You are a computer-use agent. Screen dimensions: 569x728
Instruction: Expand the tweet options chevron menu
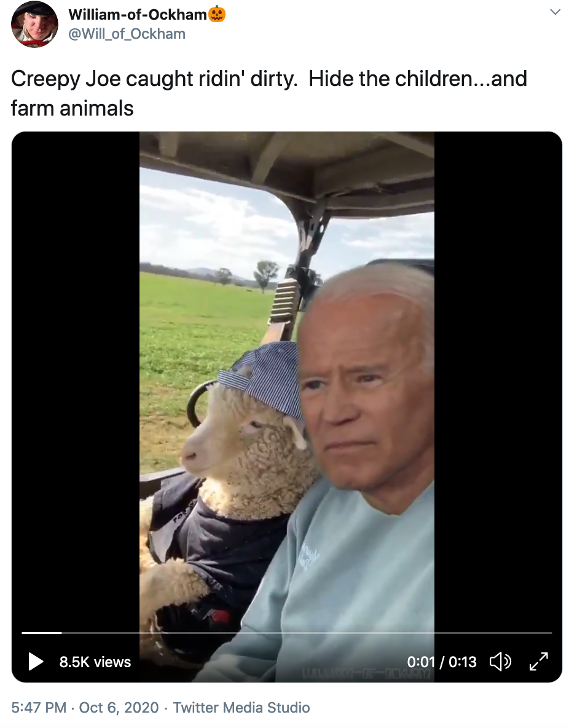point(555,12)
